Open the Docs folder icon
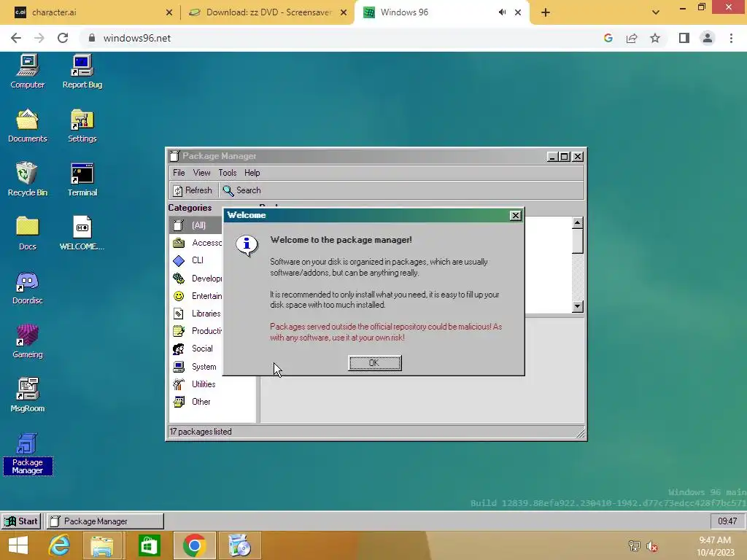 [28, 233]
